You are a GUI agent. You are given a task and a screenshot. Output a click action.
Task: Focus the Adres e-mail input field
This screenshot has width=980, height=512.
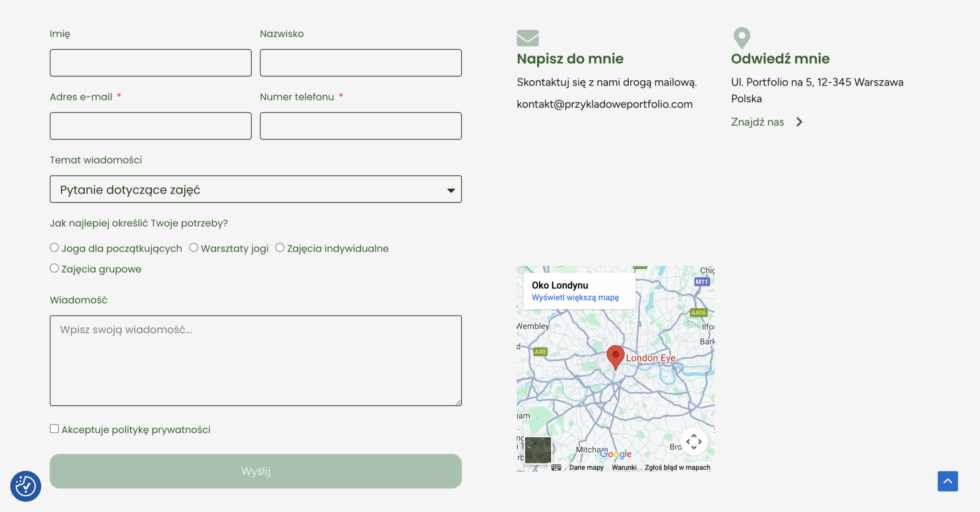point(151,126)
